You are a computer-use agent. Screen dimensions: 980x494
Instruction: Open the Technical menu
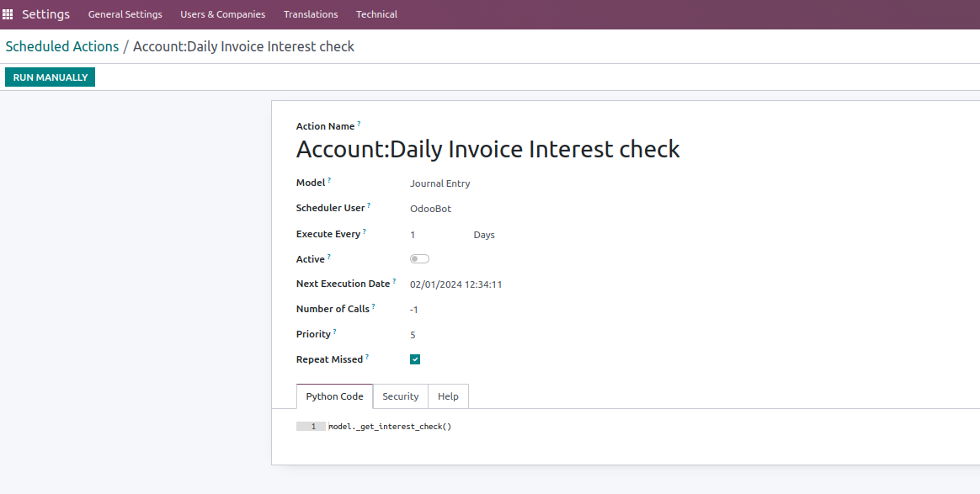click(376, 14)
